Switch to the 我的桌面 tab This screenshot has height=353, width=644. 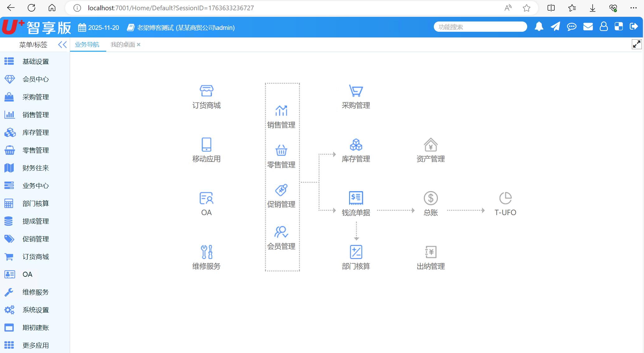(123, 45)
